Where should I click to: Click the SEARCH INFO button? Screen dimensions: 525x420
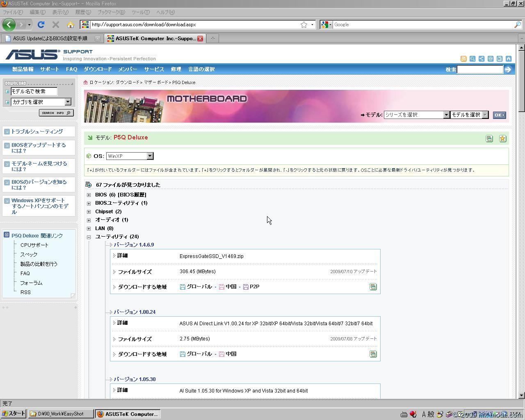[56, 113]
